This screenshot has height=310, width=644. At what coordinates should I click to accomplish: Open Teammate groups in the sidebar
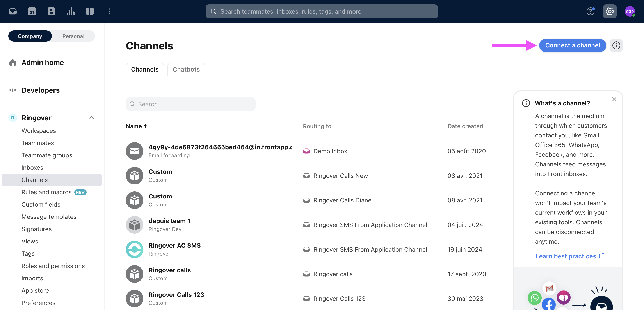pos(47,155)
